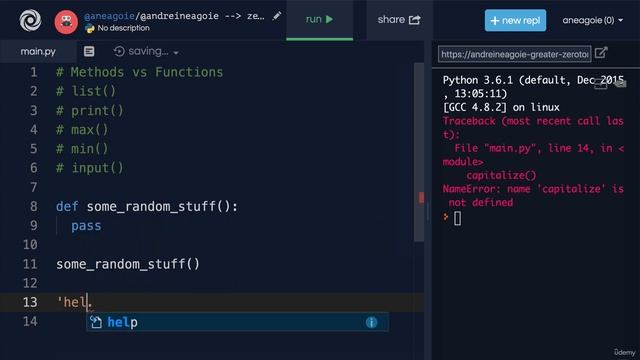The image size is (640, 360).
Task: Share the repl
Action: click(x=399, y=20)
